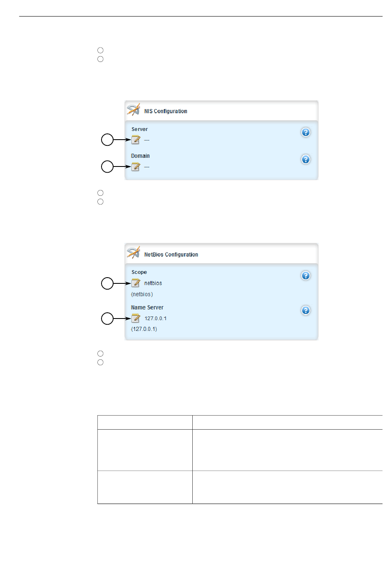Click the 127.0.0.1 Name Server value
The width and height of the screenshot is (392, 573).
156,319
